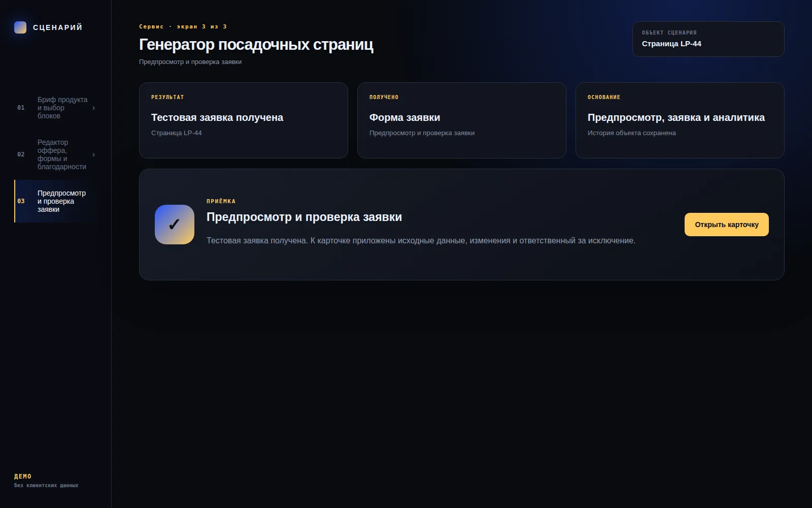This screenshot has height=508, width=812.
Task: Click the "СЦЕНАРИЙ" brand text
Action: [x=58, y=27]
